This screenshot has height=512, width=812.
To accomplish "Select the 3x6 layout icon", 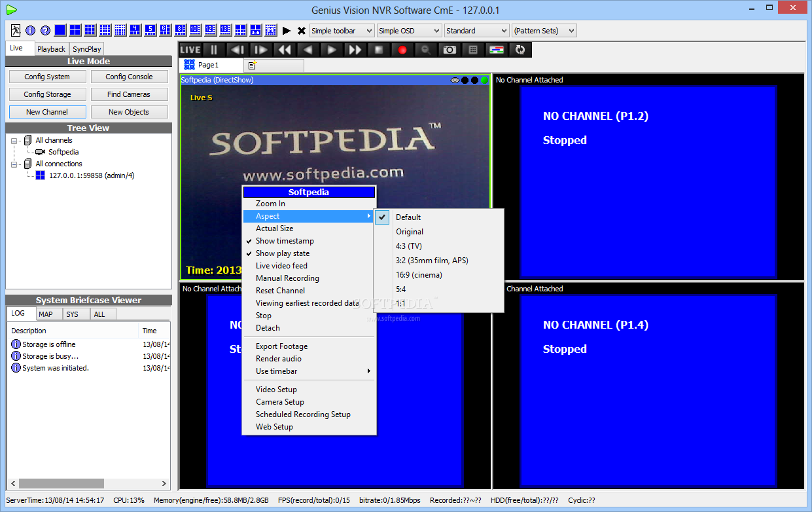I will click(x=255, y=30).
